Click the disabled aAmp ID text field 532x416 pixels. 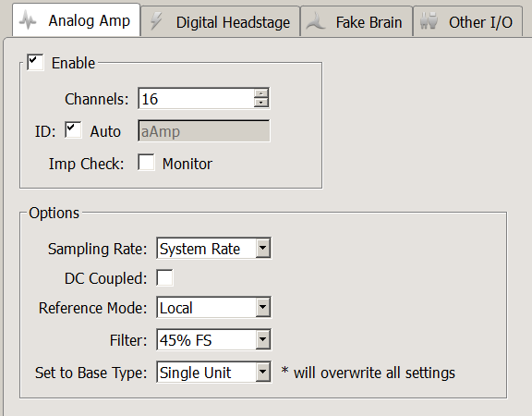(x=204, y=130)
